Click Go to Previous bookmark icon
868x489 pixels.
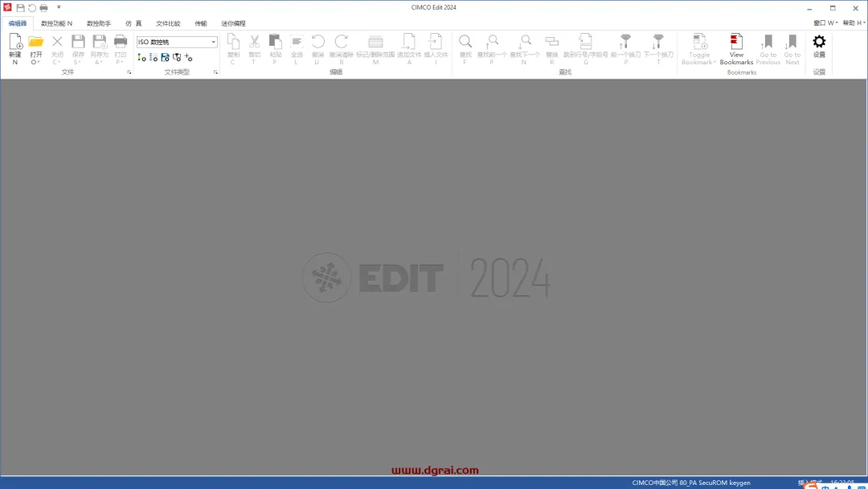click(768, 42)
